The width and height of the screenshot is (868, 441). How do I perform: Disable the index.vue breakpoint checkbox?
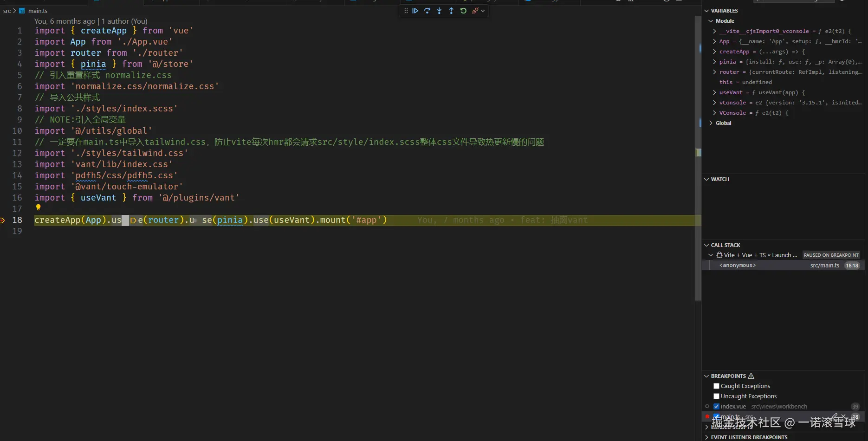716,406
